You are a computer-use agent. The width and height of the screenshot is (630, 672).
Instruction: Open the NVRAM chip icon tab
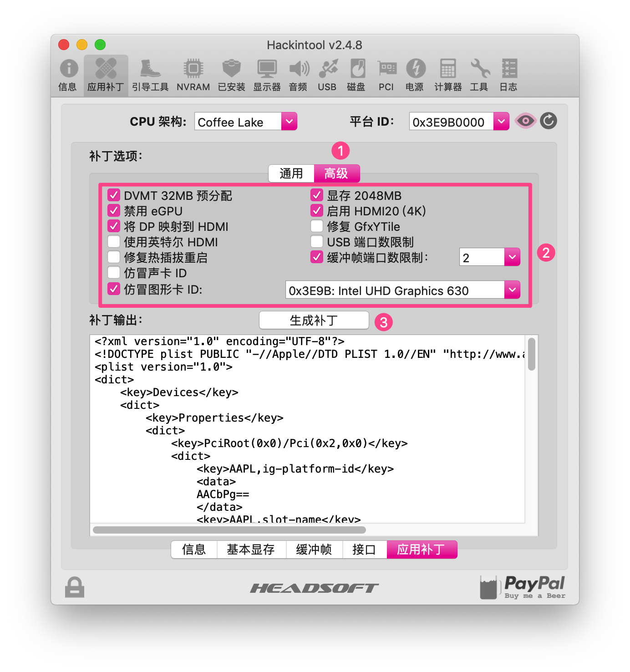pyautogui.click(x=193, y=75)
